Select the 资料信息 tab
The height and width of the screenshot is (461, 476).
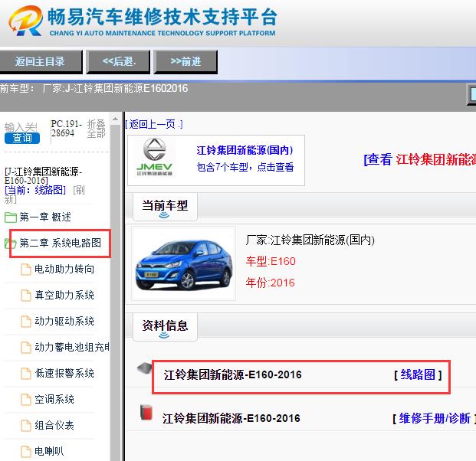(x=165, y=327)
